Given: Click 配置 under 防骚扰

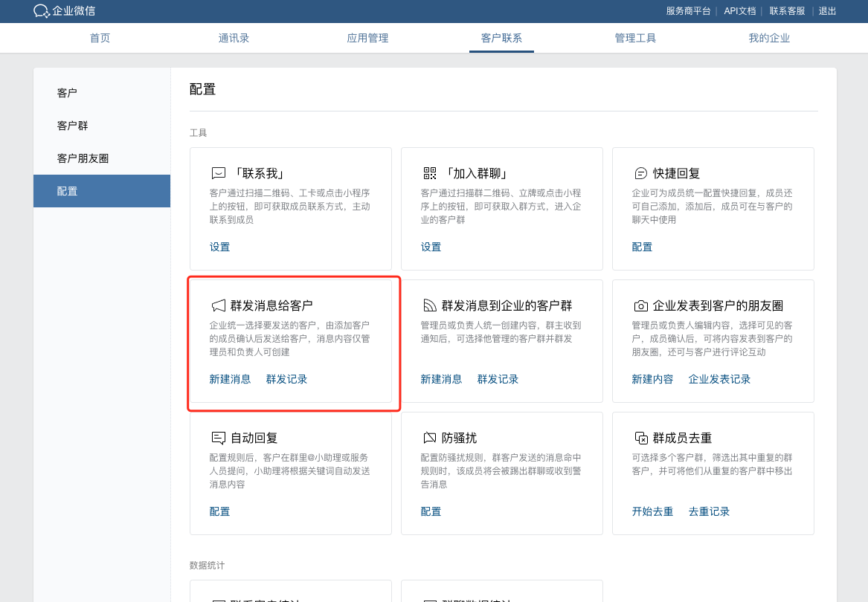Looking at the screenshot, I should [431, 511].
